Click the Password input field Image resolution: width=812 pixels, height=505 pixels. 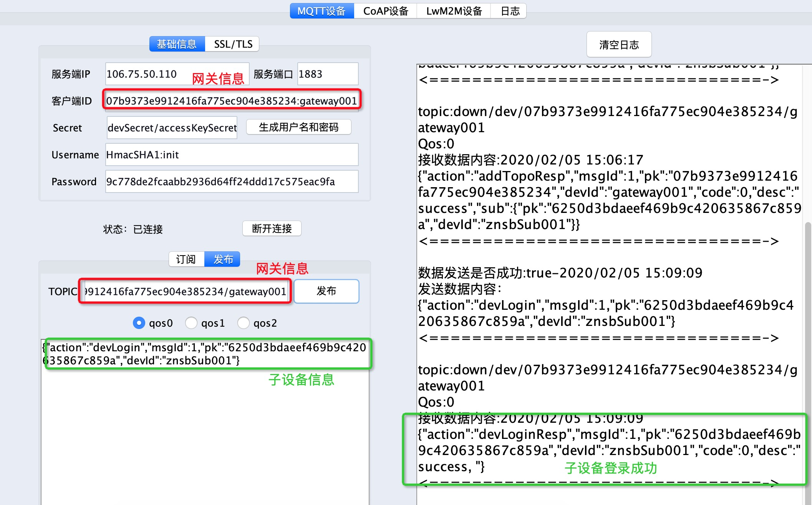(232, 181)
